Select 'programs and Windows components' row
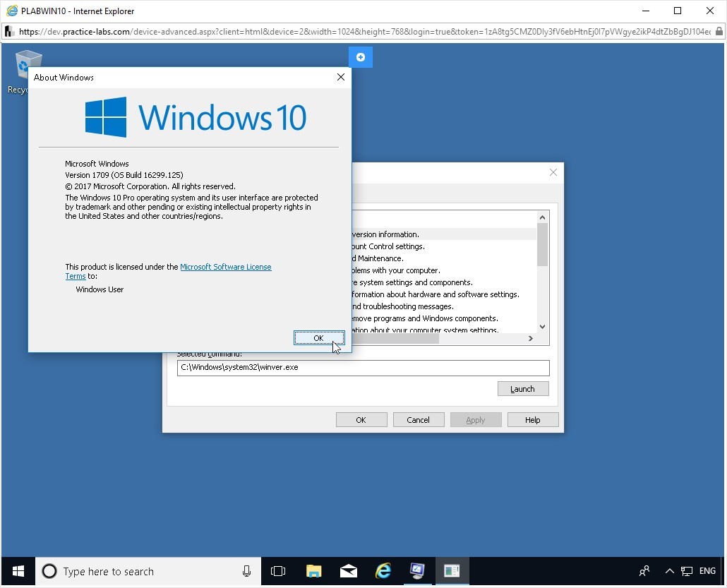This screenshot has width=727, height=588. (444, 318)
